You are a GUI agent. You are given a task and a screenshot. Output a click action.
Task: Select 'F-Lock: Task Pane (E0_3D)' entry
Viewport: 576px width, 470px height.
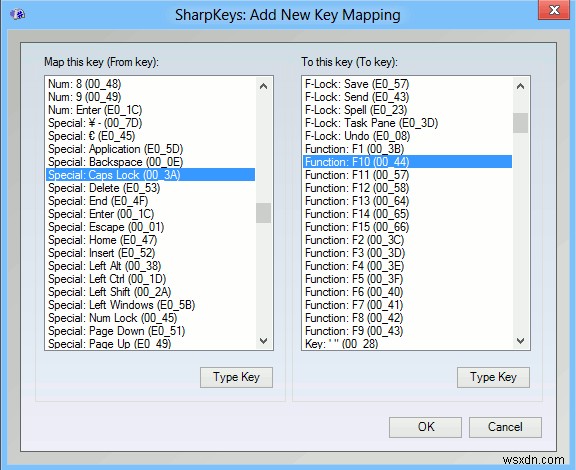[x=407, y=123]
